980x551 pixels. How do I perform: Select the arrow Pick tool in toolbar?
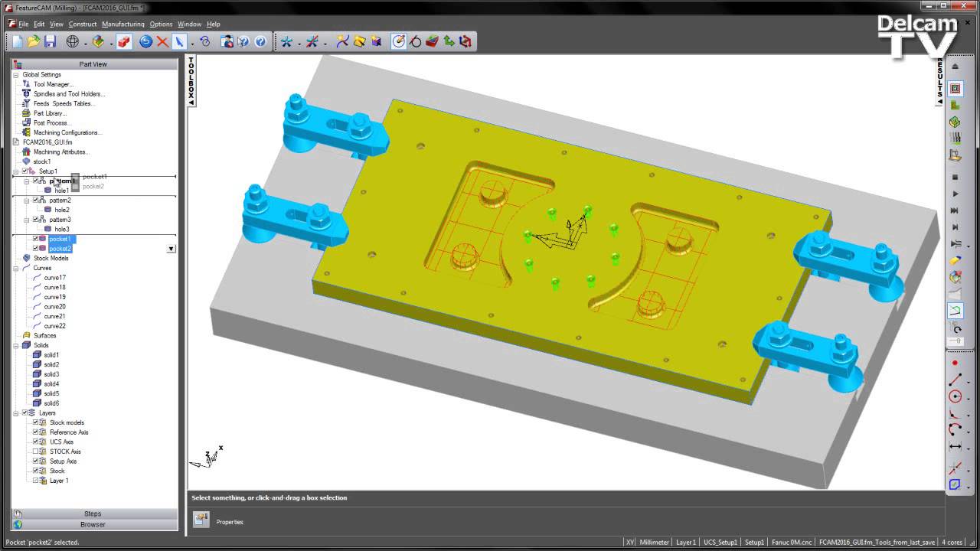(x=179, y=41)
